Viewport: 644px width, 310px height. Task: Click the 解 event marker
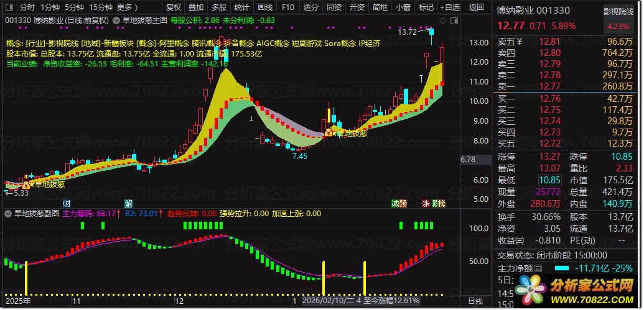tap(129, 203)
